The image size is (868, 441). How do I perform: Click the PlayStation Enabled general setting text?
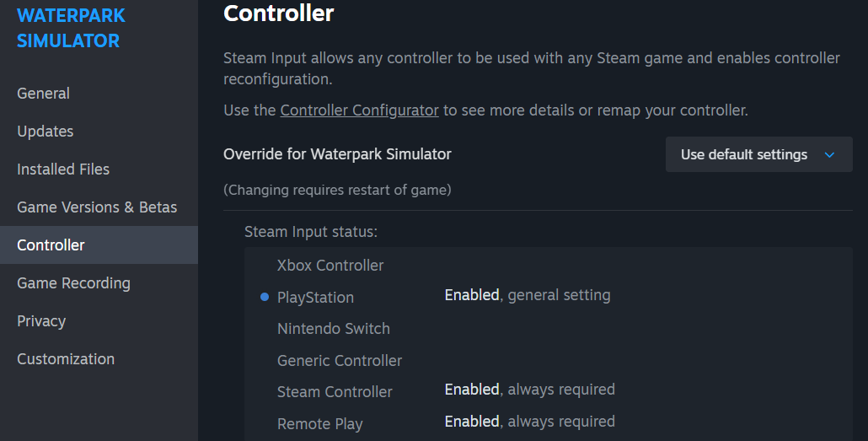[x=527, y=295]
